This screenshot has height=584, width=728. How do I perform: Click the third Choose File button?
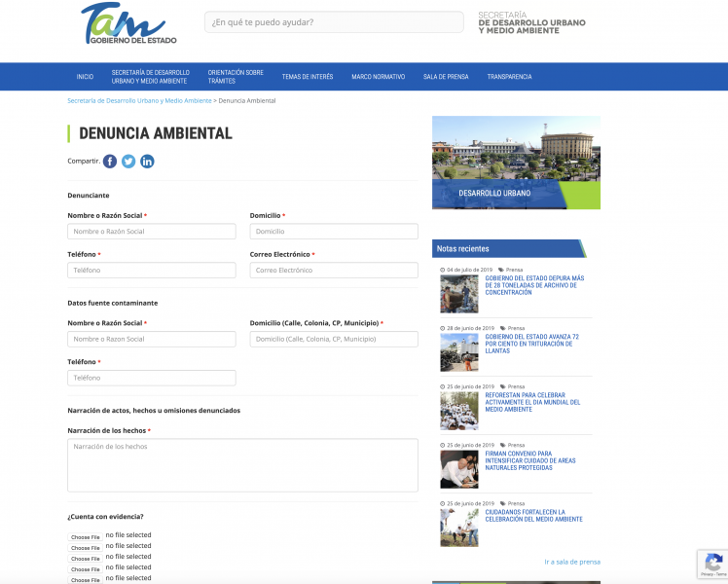(x=86, y=559)
